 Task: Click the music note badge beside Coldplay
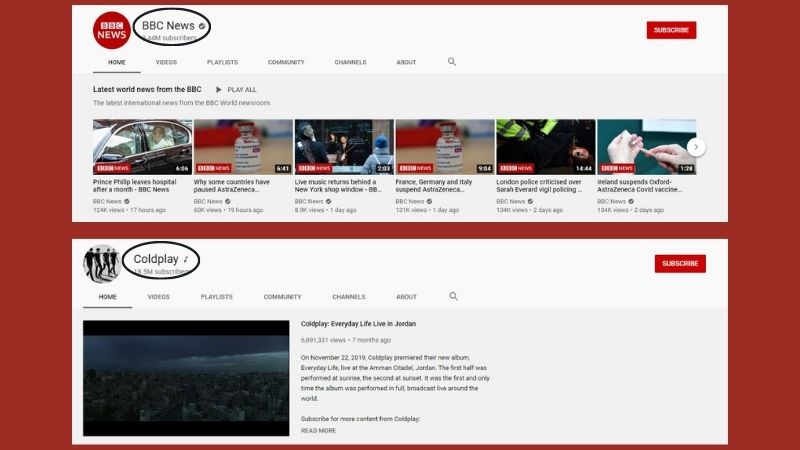tap(186, 259)
